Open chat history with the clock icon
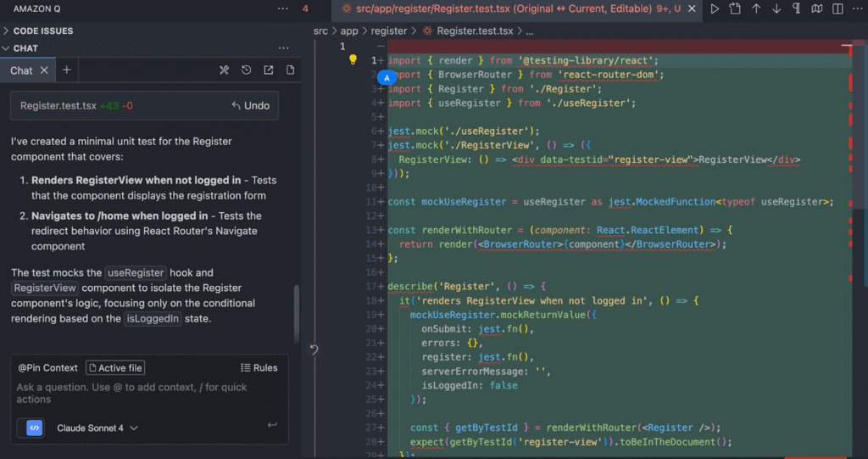This screenshot has height=459, width=868. (247, 70)
